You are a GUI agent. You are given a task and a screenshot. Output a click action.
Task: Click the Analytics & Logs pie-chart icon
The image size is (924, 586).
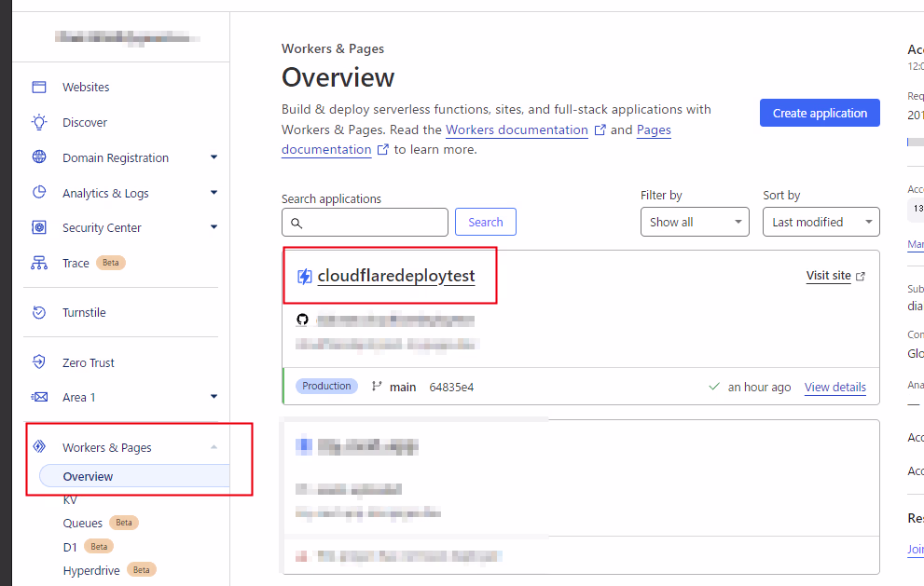(39, 192)
